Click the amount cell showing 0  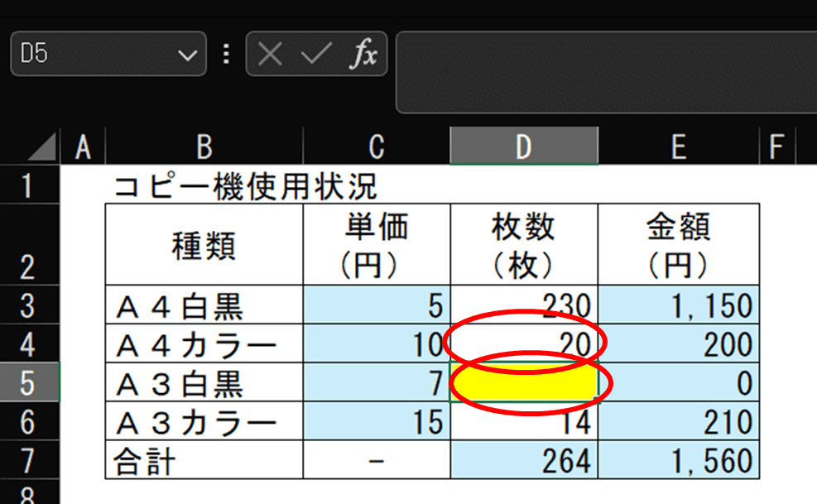(x=679, y=382)
